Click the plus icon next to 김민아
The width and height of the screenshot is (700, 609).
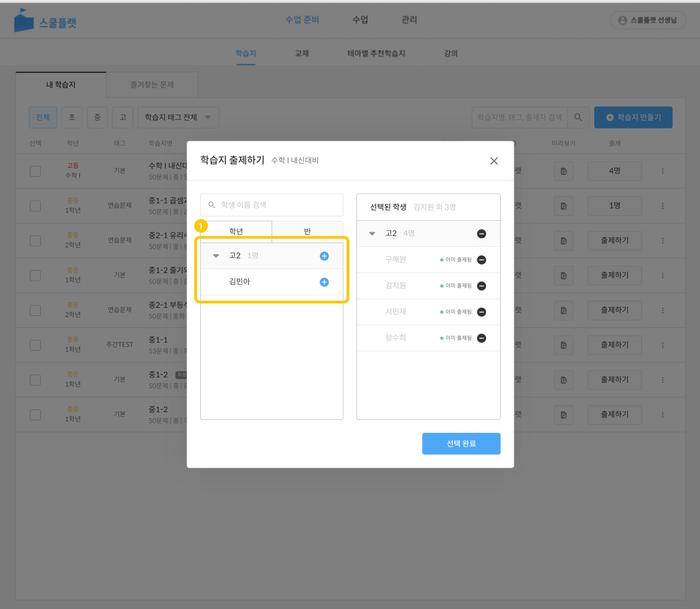(x=324, y=282)
